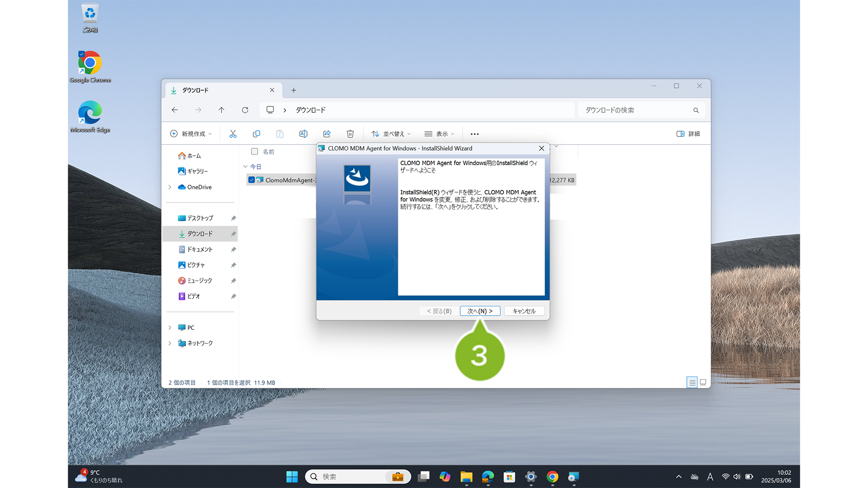The image size is (868, 488).
Task: Add a new Explorer tab
Action: pyautogui.click(x=293, y=90)
